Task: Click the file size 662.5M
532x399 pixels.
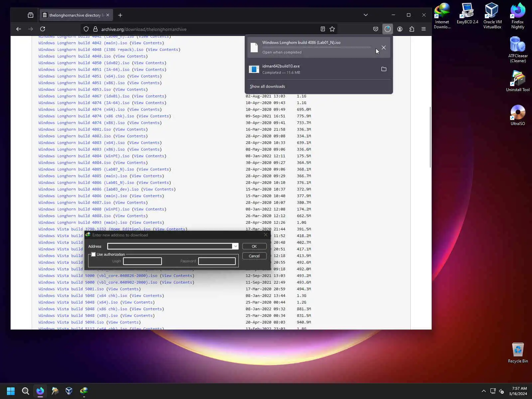Action: point(304,216)
